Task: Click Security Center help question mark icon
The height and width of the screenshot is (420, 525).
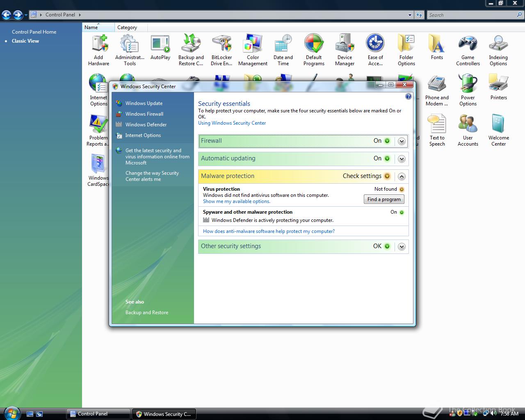Action: pyautogui.click(x=408, y=96)
